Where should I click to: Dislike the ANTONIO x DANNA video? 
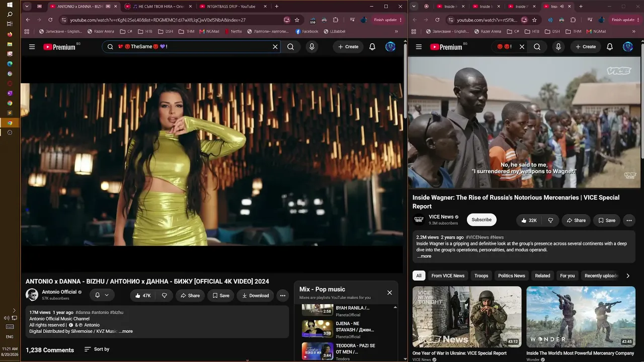tap(164, 296)
